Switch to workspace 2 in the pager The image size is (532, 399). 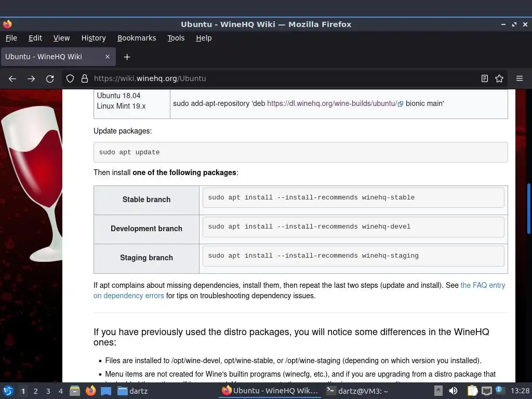coord(36,391)
